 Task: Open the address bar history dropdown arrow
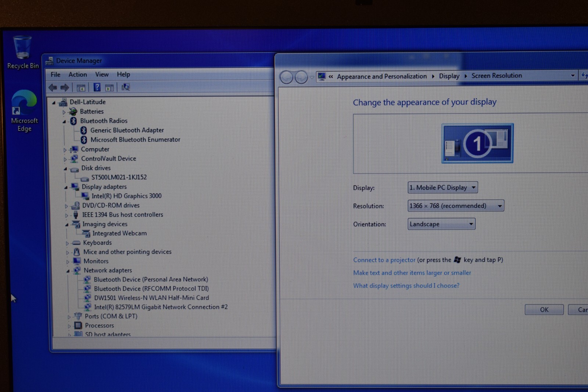[573, 76]
